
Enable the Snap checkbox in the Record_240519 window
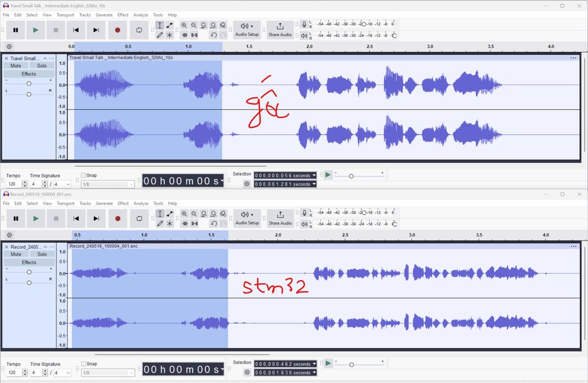[84, 364]
